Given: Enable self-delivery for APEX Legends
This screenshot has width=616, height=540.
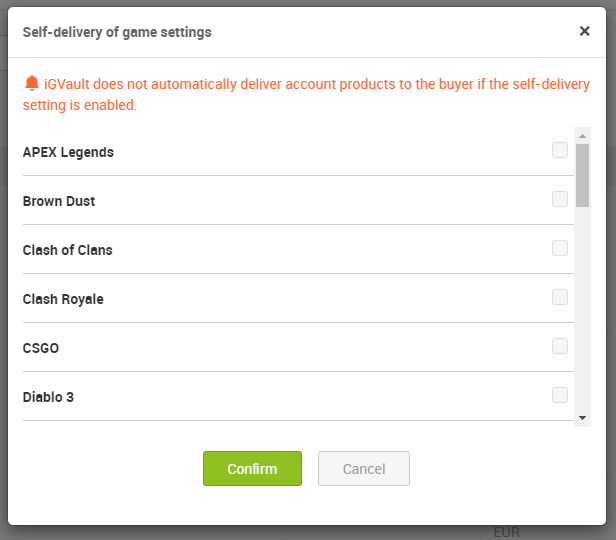Looking at the screenshot, I should tap(560, 151).
